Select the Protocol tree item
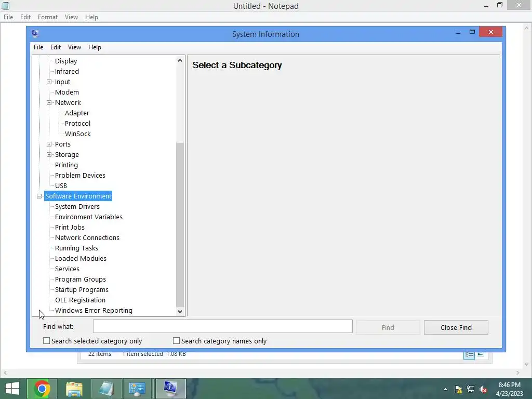532x399 pixels. tap(77, 124)
